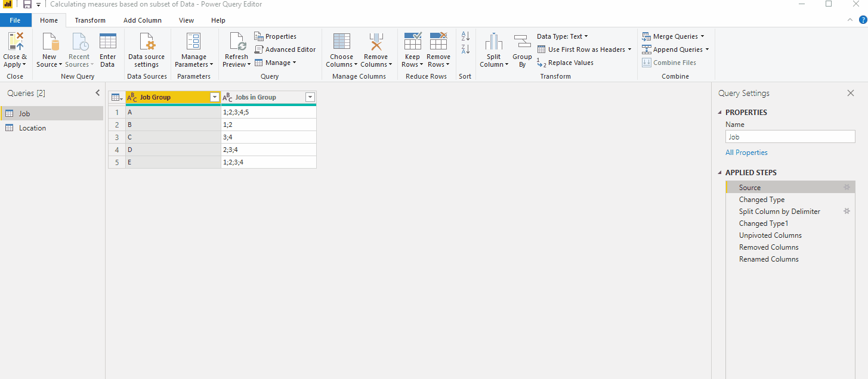Click the save icon in title bar

point(27,4)
